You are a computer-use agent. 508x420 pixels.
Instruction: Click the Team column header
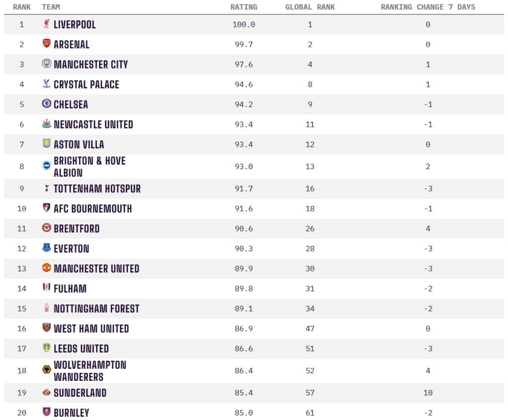[x=51, y=7]
